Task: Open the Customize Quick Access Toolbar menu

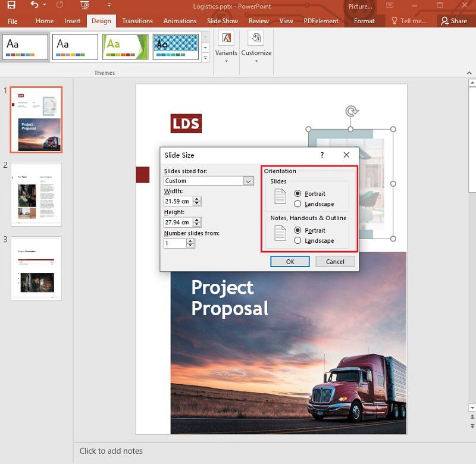Action: tap(109, 5)
